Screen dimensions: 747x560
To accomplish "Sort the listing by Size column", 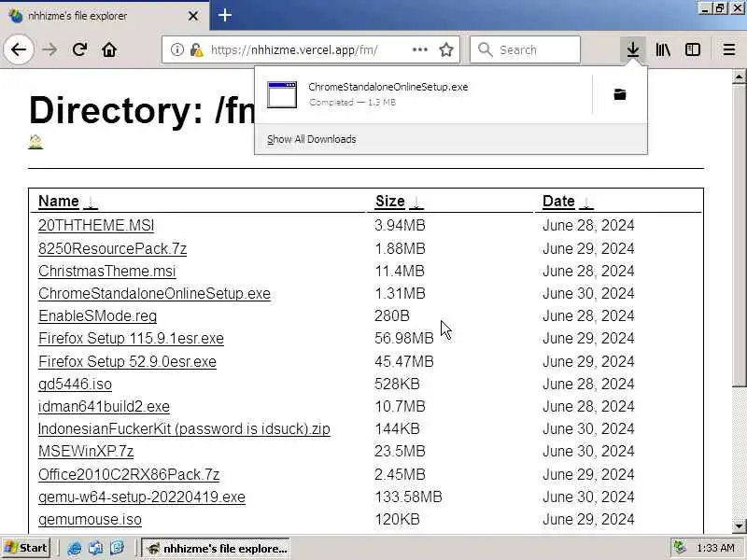I will click(390, 201).
